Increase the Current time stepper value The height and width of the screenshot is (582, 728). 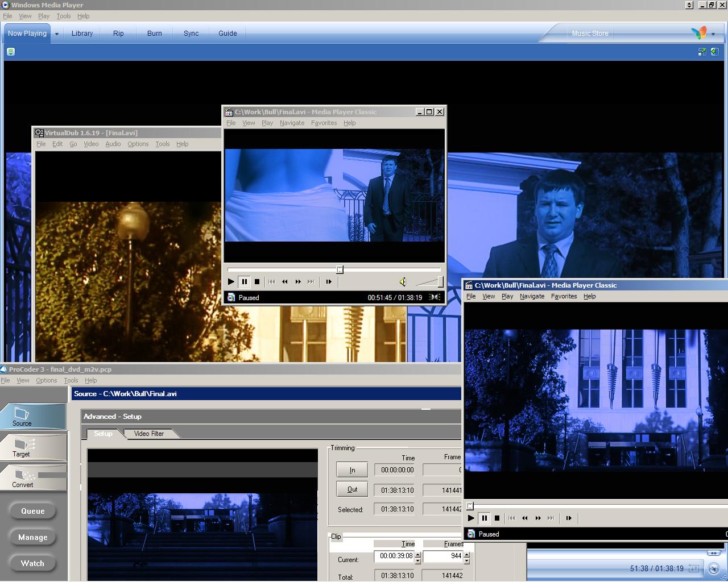click(x=418, y=554)
